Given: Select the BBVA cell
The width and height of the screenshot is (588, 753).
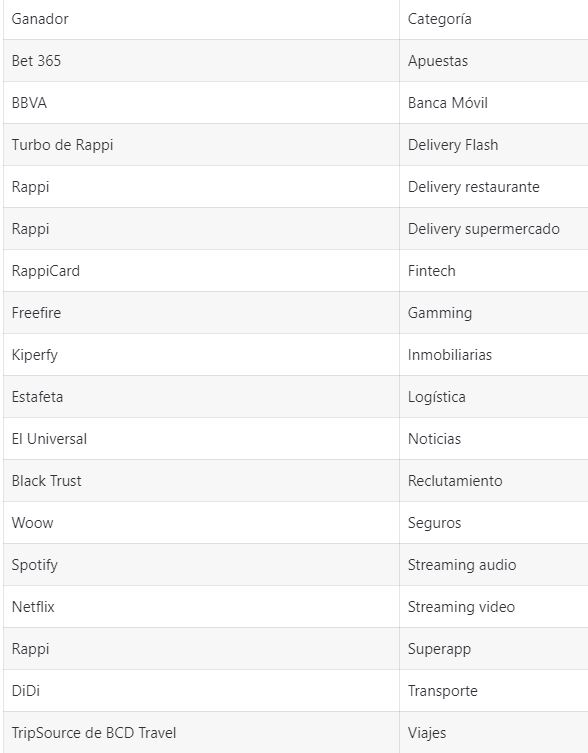Looking at the screenshot, I should [201, 102].
